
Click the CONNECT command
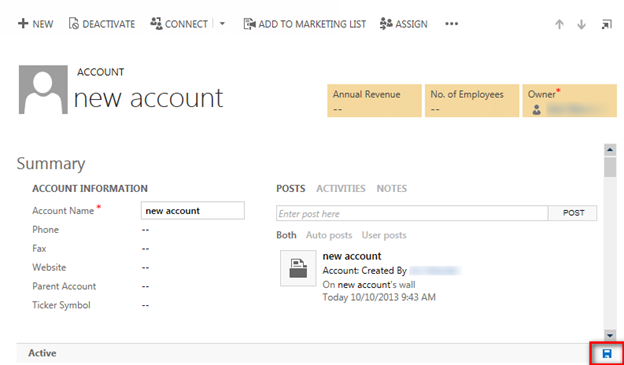(179, 24)
